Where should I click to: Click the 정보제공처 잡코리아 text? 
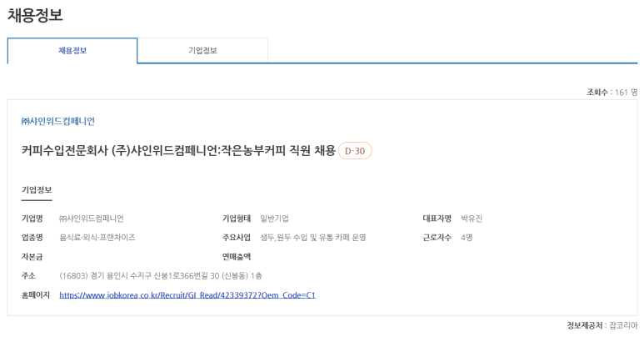tap(602, 325)
